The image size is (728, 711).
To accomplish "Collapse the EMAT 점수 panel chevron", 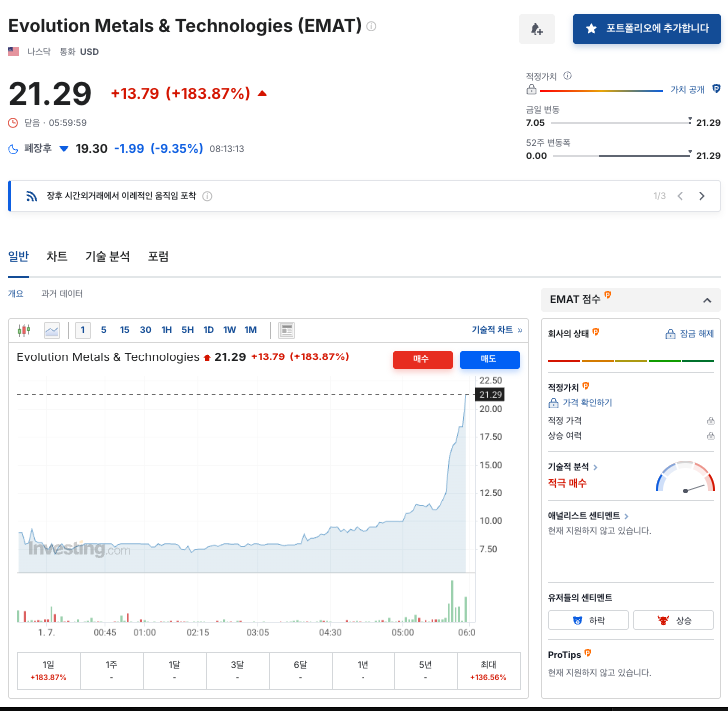I will point(707,300).
